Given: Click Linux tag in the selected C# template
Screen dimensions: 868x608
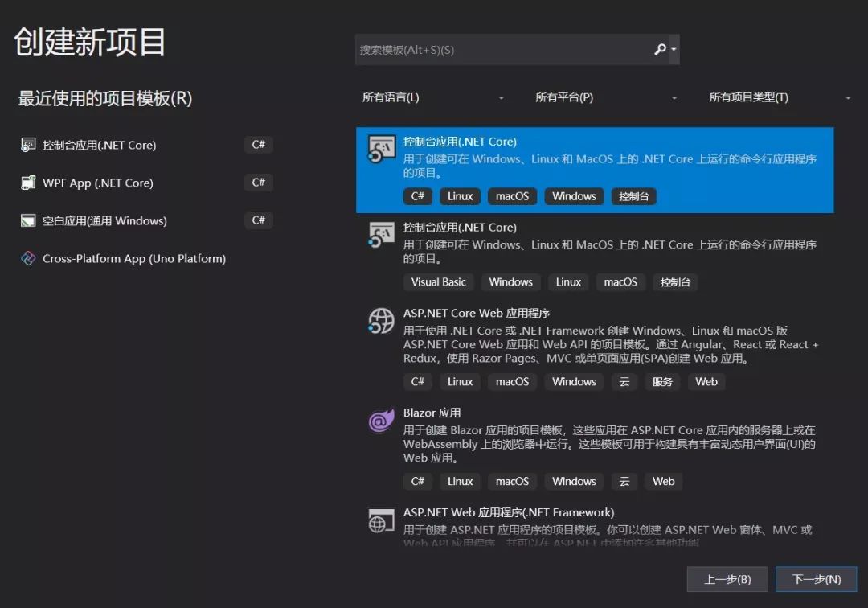Looking at the screenshot, I should pyautogui.click(x=460, y=196).
